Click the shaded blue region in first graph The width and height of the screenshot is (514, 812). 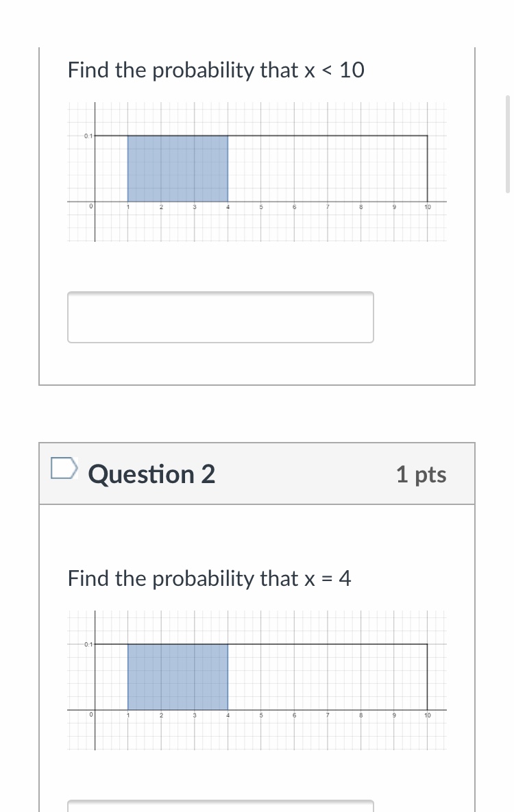pos(178,169)
